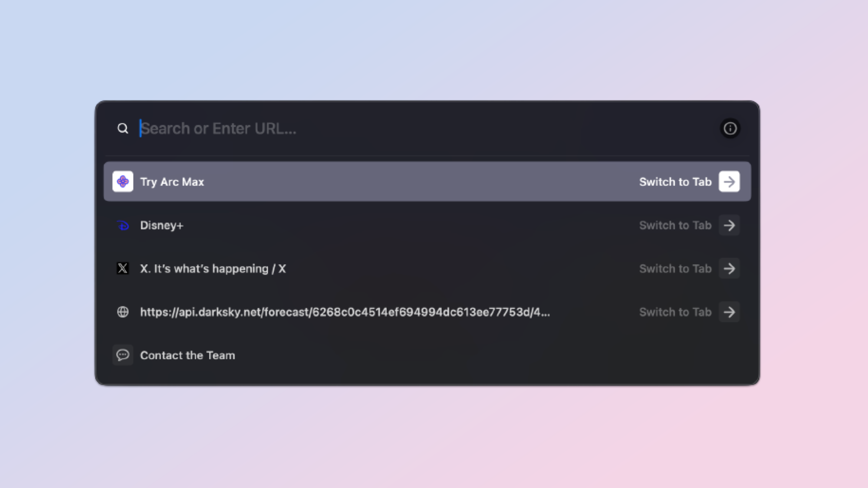Open the api.darksky.net forecast suggestion
The width and height of the screenshot is (868, 488).
(x=427, y=312)
